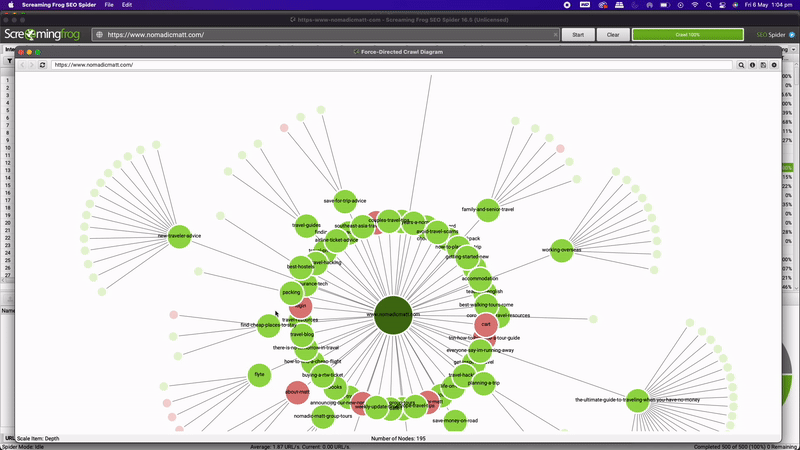Click the main URL input field

tap(327, 35)
